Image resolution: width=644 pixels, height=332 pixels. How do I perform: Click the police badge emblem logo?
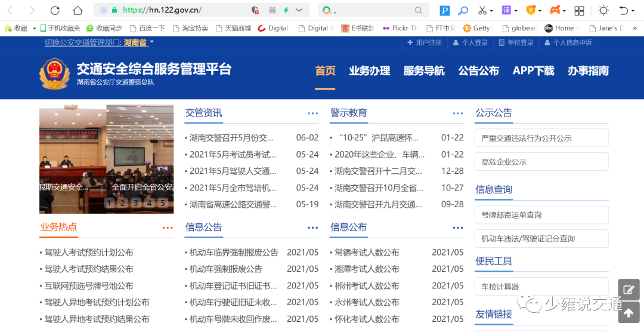54,73
